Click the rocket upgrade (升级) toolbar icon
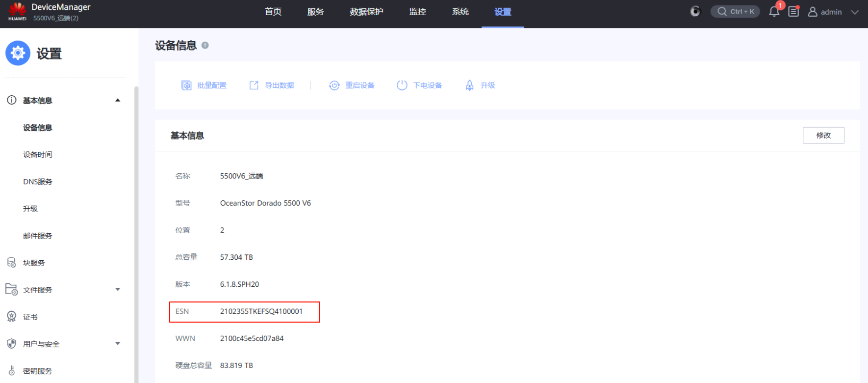Screen dimensions: 868x383 pyautogui.click(x=469, y=85)
